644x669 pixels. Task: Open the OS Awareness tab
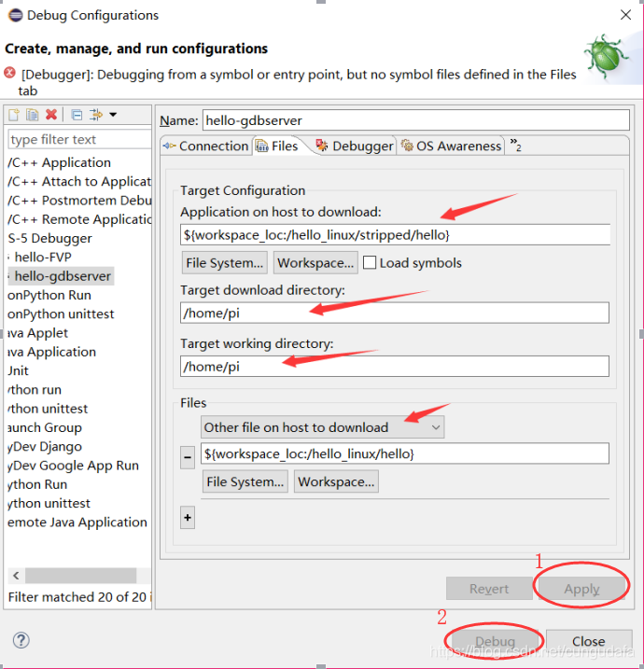pyautogui.click(x=451, y=146)
